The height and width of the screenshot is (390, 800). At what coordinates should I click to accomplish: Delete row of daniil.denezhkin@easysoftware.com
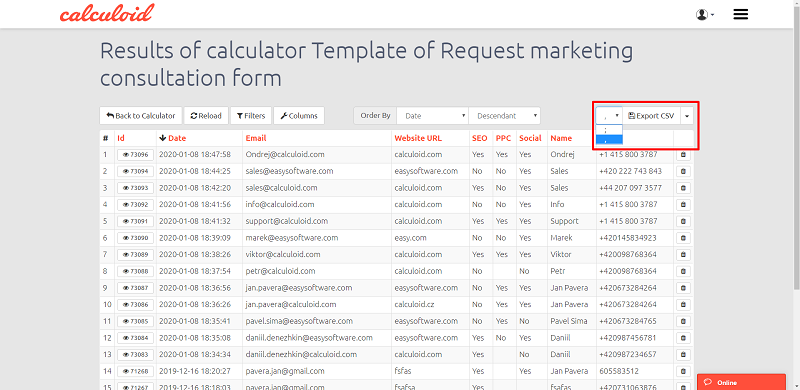coord(683,338)
